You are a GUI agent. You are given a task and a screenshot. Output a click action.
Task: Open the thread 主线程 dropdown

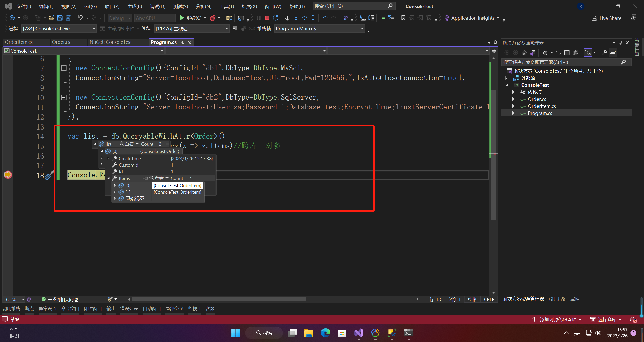point(227,29)
